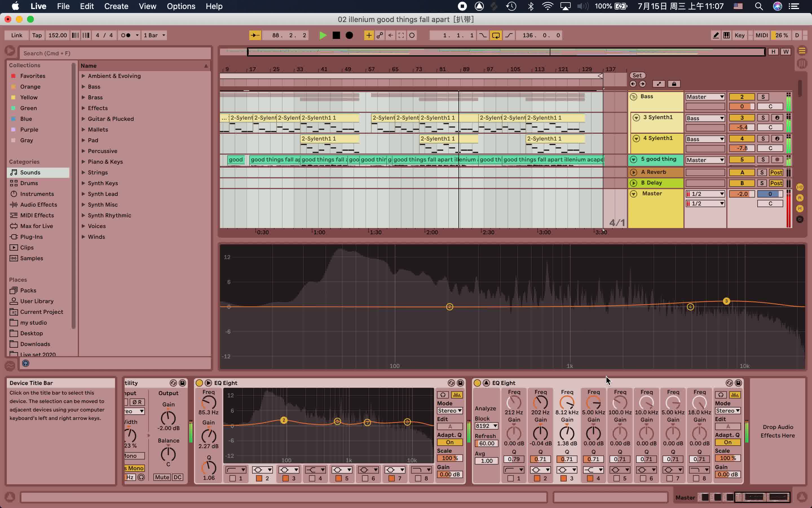The width and height of the screenshot is (812, 508).
Task: Click the Link button
Action: click(17, 35)
